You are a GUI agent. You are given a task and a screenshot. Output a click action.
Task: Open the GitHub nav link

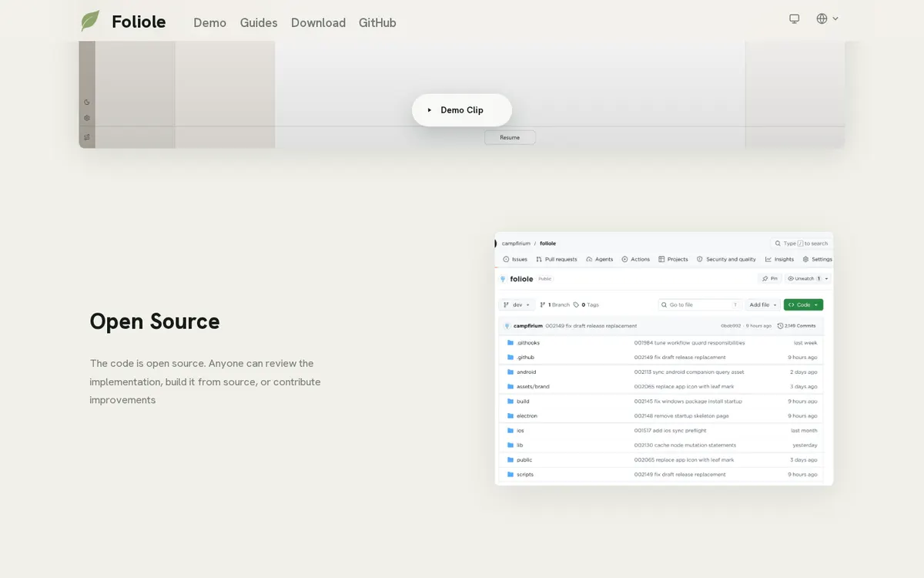pos(377,22)
